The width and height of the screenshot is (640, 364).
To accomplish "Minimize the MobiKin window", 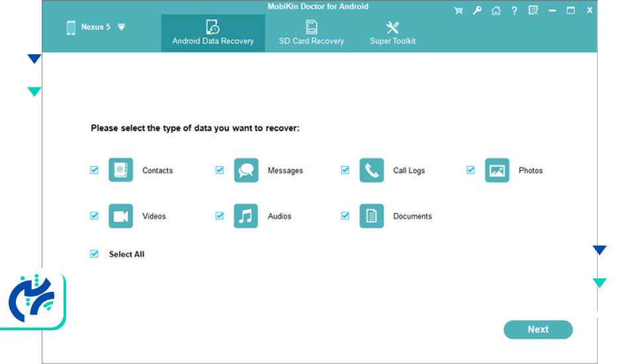I will [x=552, y=11].
